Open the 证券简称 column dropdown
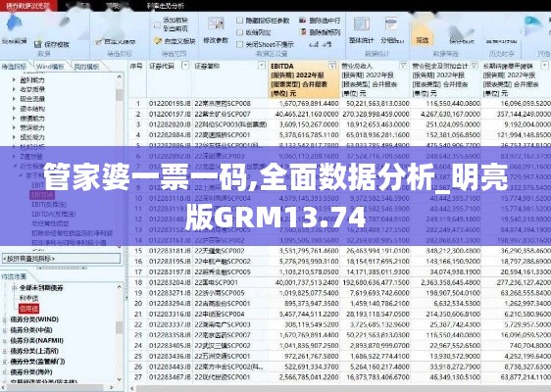The height and width of the screenshot is (392, 551). click(262, 65)
